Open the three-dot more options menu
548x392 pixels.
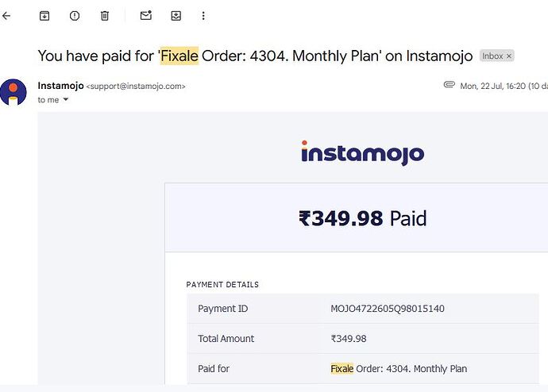(203, 16)
